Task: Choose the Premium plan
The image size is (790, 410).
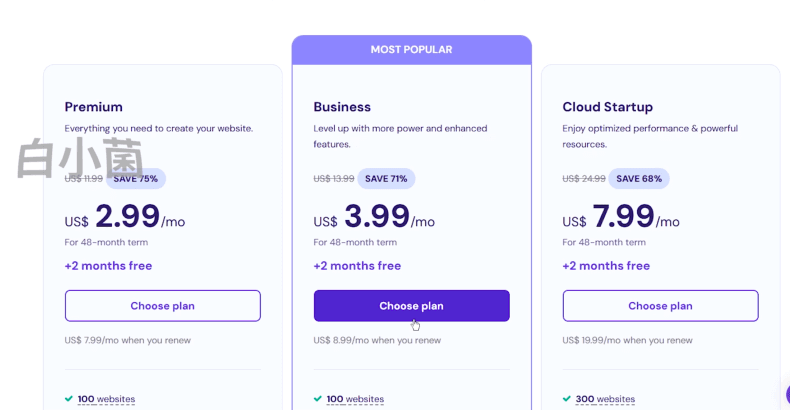Action: pyautogui.click(x=162, y=306)
